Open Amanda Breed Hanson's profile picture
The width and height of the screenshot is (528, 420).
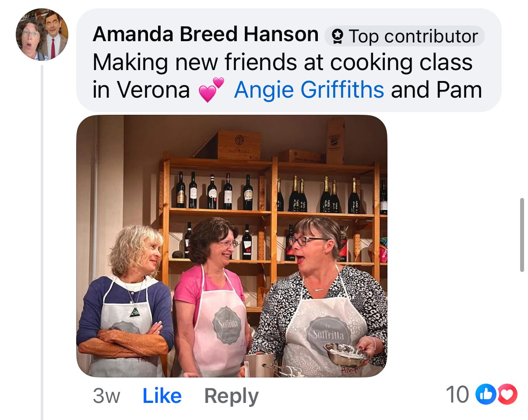pyautogui.click(x=42, y=34)
